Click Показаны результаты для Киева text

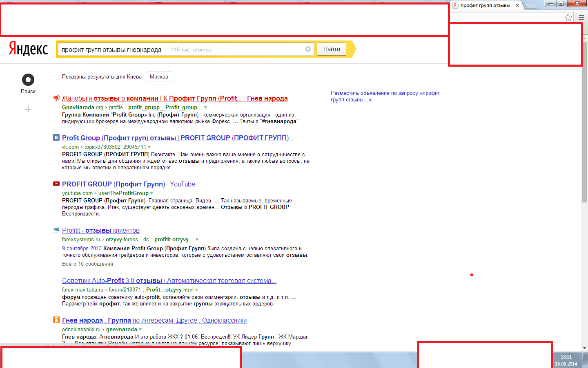[x=102, y=76]
